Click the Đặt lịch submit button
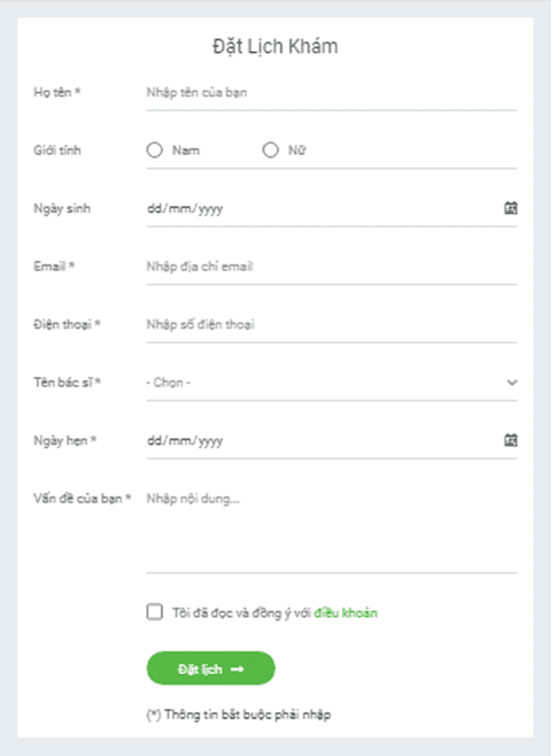The width and height of the screenshot is (552, 756). tap(210, 668)
